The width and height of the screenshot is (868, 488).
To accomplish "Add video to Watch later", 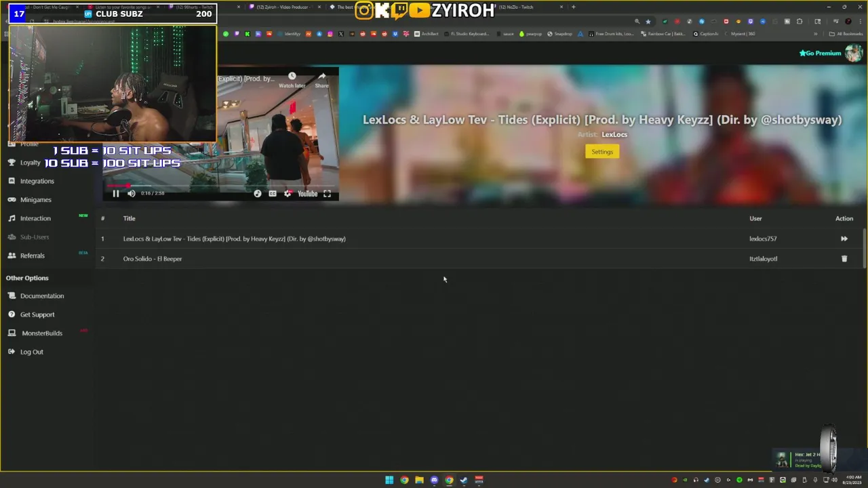I will [x=292, y=80].
